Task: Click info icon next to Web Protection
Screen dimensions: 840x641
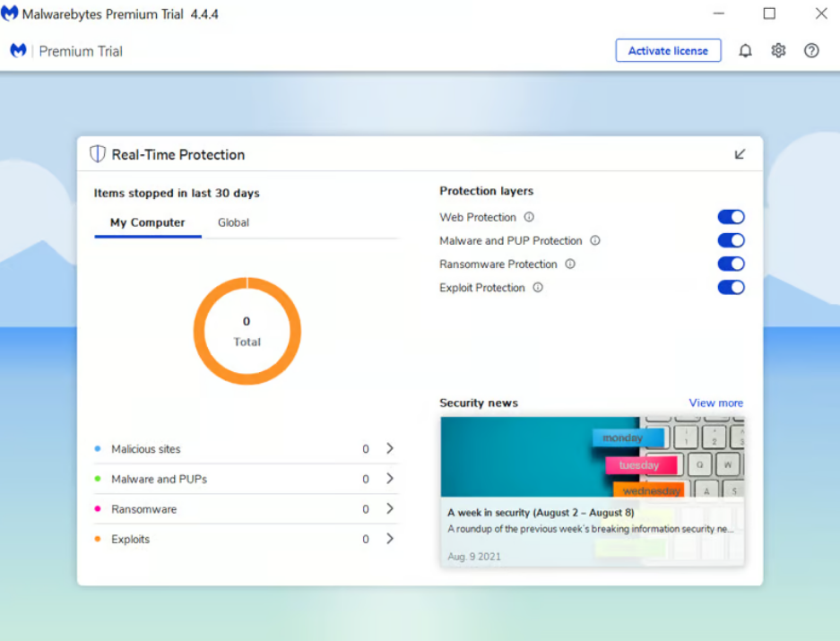Action: [x=529, y=217]
